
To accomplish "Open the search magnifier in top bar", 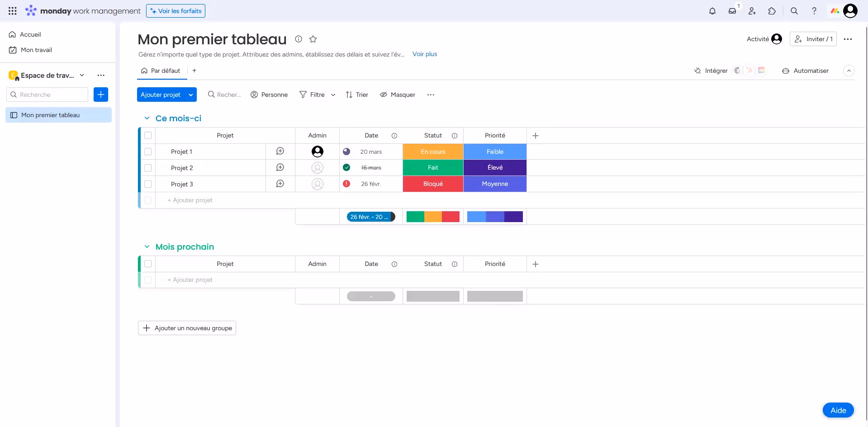I will tap(794, 11).
